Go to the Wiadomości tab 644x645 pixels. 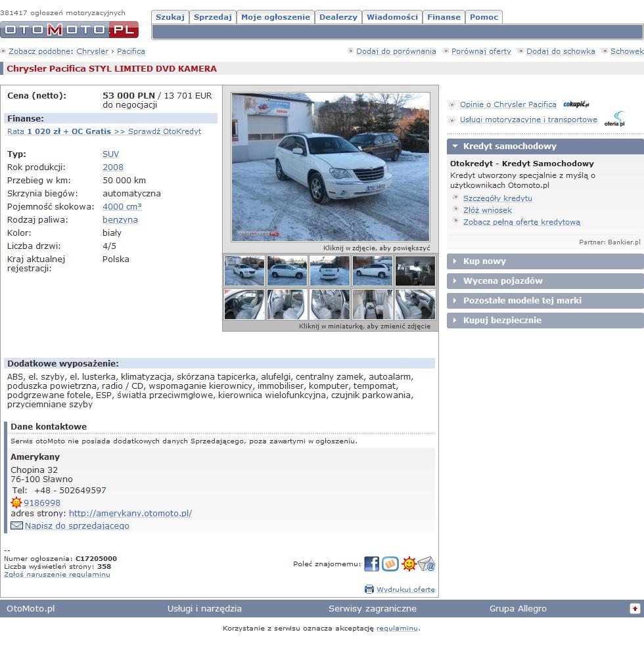tap(392, 17)
